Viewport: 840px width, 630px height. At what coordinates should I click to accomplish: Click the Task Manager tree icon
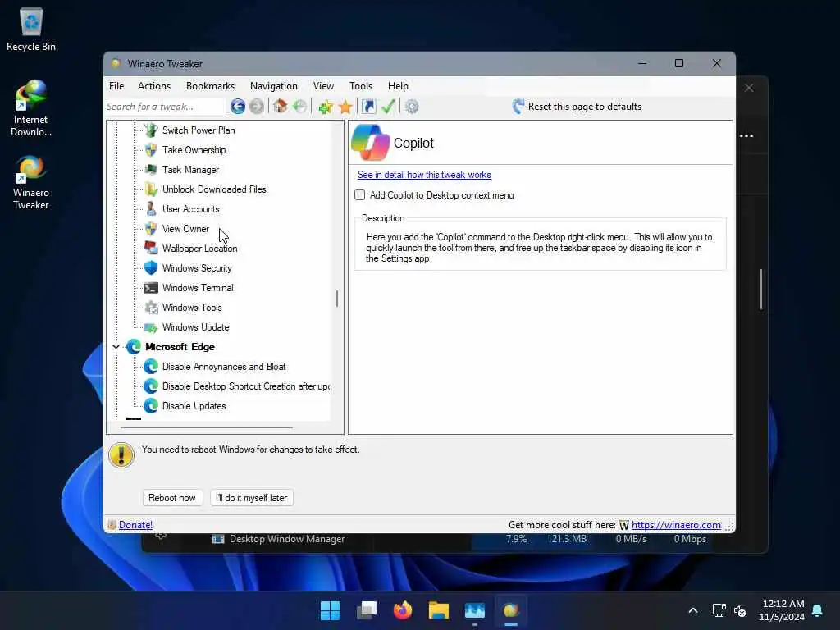(151, 170)
